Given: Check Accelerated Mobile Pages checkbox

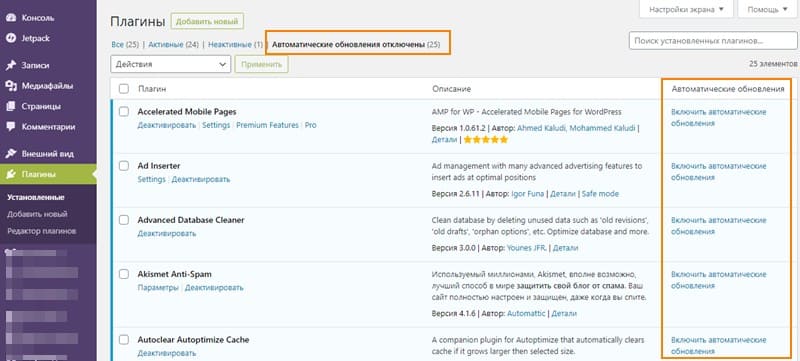Looking at the screenshot, I should 124,112.
